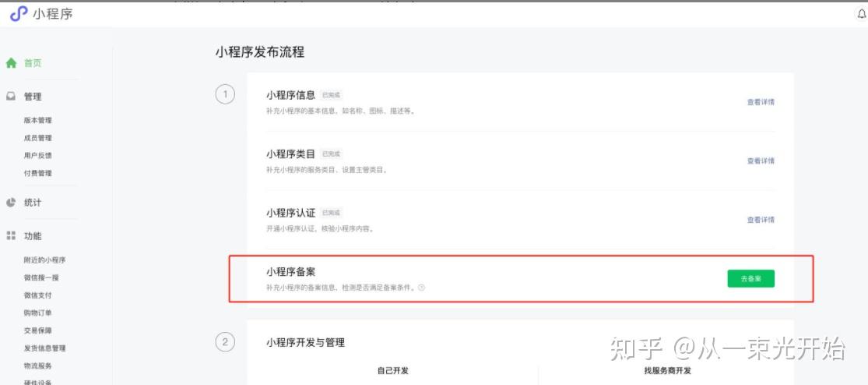
Task: Switch to the 自己开发 tab
Action: [x=393, y=371]
